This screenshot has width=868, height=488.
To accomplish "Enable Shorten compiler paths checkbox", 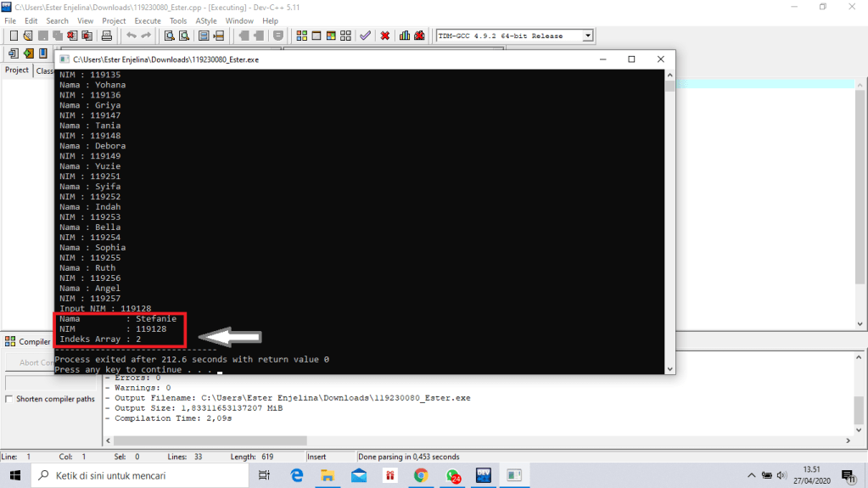I will pos(9,399).
